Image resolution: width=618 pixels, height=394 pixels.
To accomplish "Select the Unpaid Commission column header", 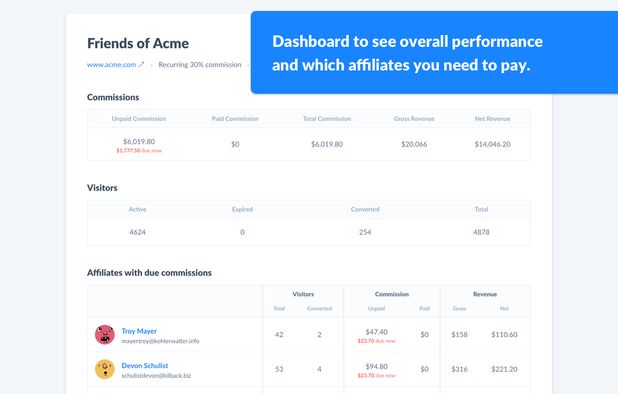I will [x=139, y=119].
